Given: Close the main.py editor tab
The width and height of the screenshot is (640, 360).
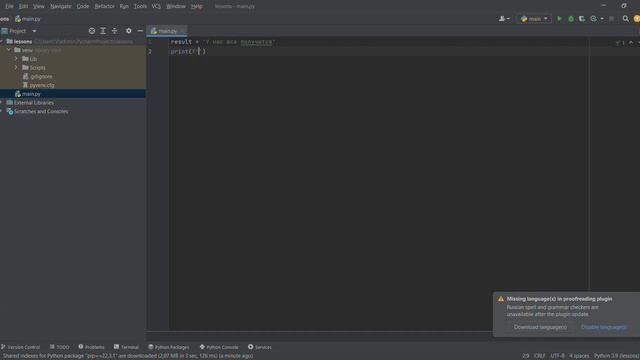Looking at the screenshot, I should click(x=182, y=31).
